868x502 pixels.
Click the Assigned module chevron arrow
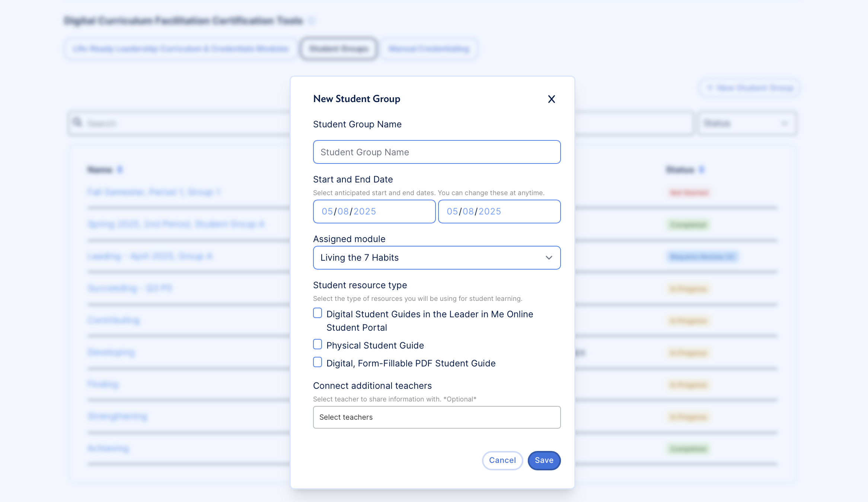pos(549,258)
